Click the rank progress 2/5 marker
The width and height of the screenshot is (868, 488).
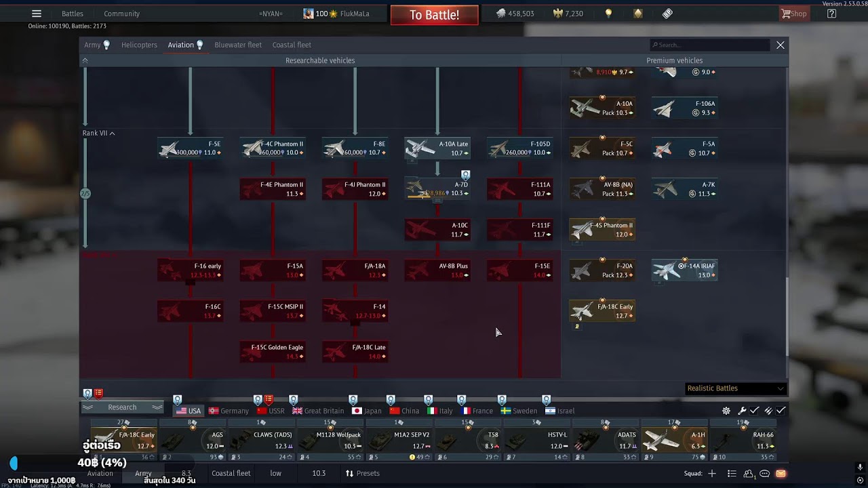coord(85,193)
